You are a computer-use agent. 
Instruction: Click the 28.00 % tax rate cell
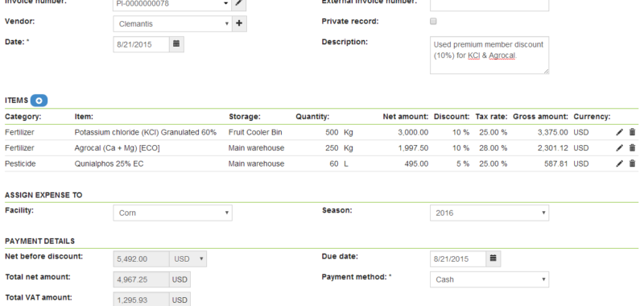[493, 148]
